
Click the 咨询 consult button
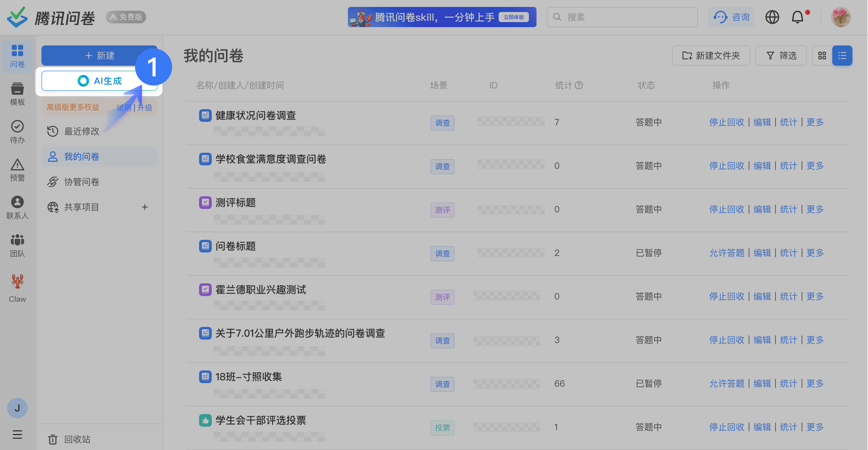[x=731, y=17]
